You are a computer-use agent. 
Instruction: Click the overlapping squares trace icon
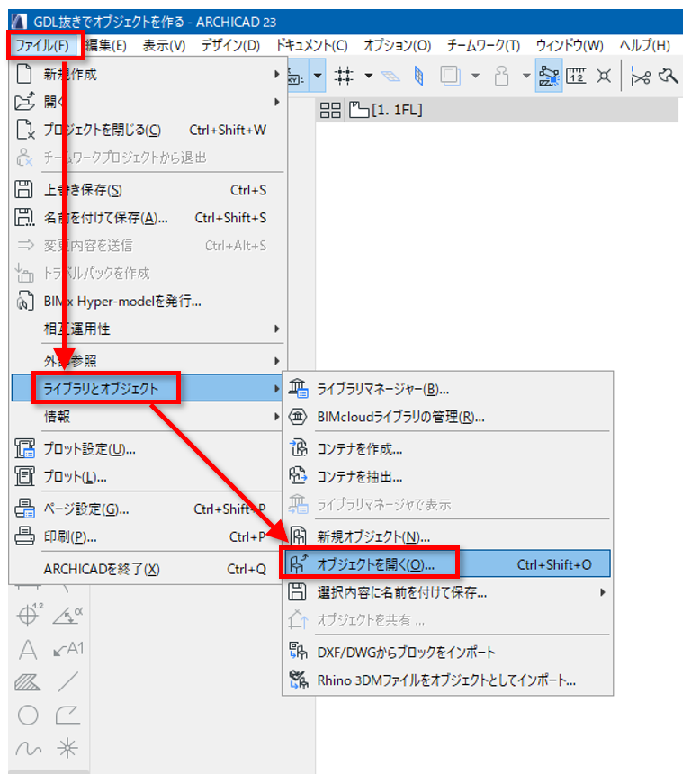[x=450, y=76]
